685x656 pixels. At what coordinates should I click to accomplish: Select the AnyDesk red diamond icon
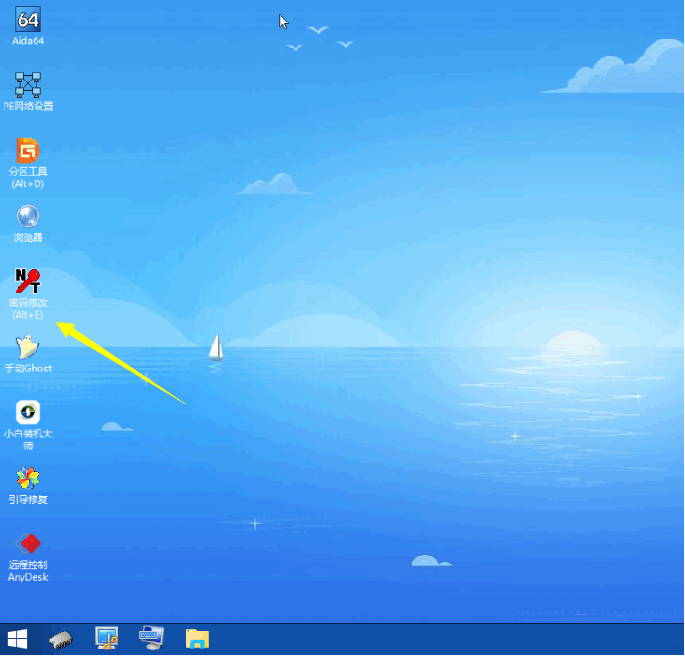click(x=28, y=544)
